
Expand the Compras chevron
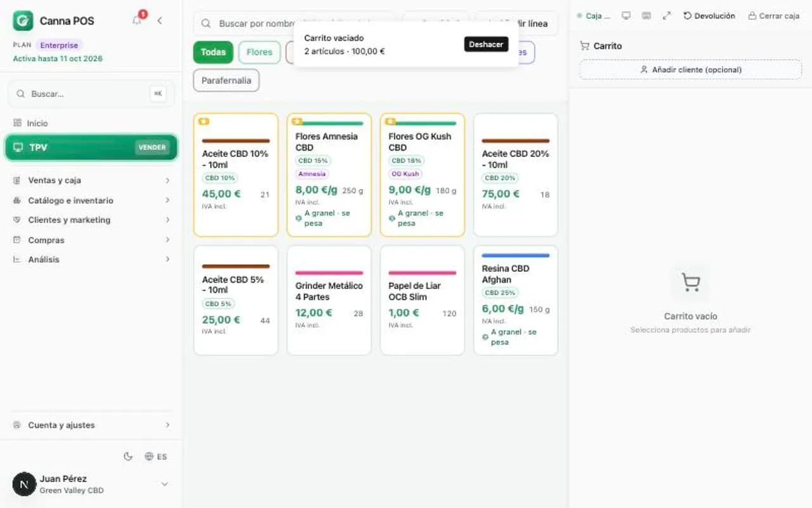click(167, 240)
